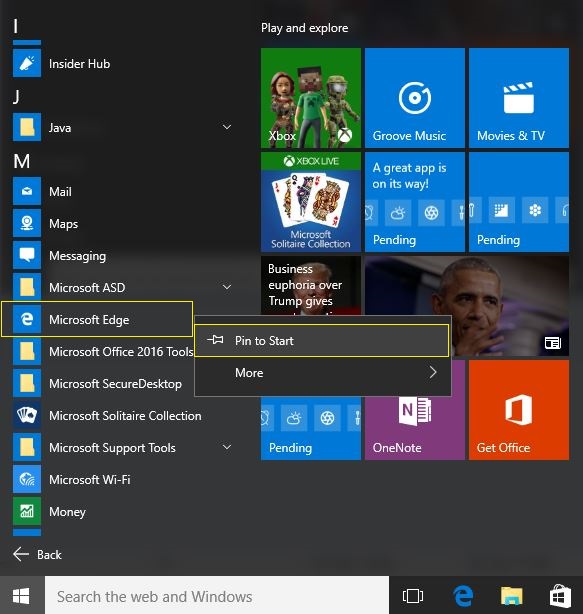Open the Get Office tile
Screen dimensions: 583x614
click(x=519, y=410)
